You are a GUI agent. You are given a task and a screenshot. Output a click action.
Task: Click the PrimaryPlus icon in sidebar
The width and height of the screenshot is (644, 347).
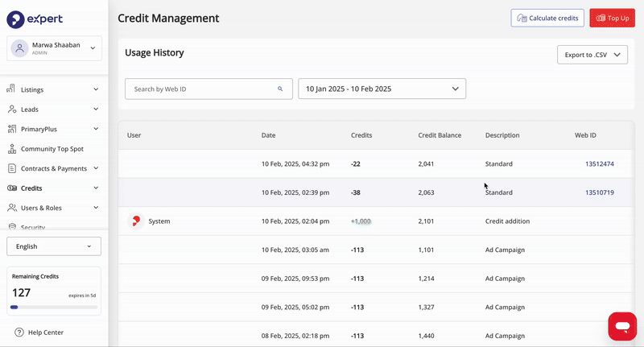pos(12,129)
